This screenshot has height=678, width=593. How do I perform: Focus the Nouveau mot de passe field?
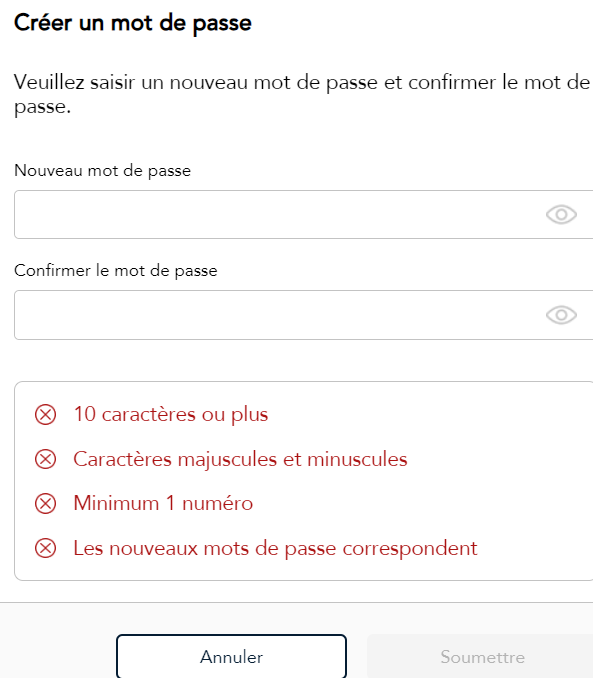(304, 214)
